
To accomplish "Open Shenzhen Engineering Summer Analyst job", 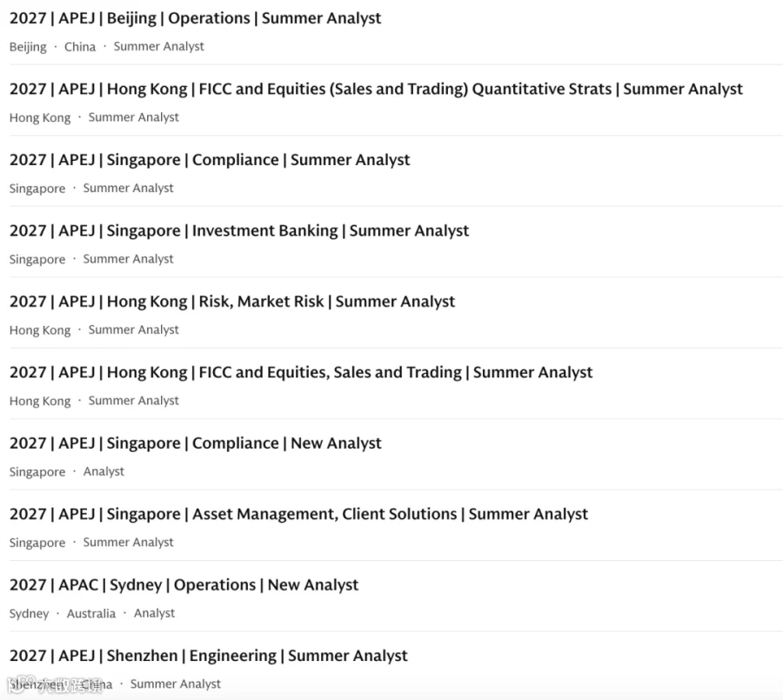I will click(x=209, y=656).
